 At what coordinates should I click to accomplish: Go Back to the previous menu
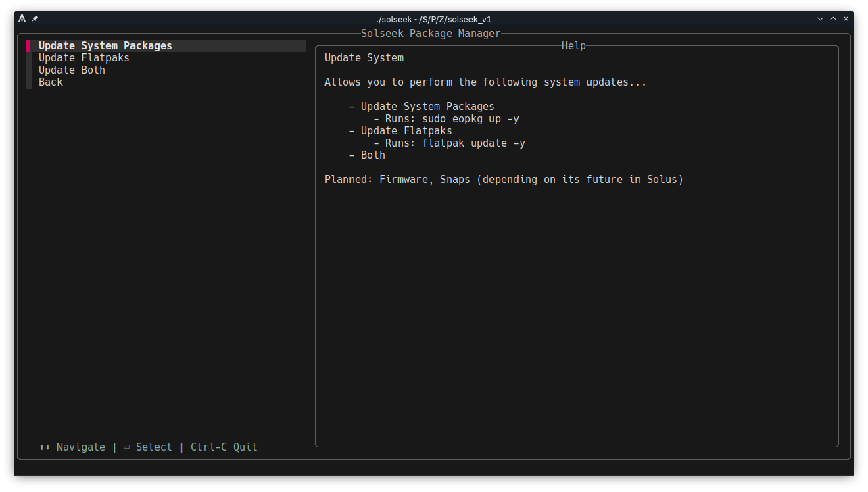(x=51, y=82)
